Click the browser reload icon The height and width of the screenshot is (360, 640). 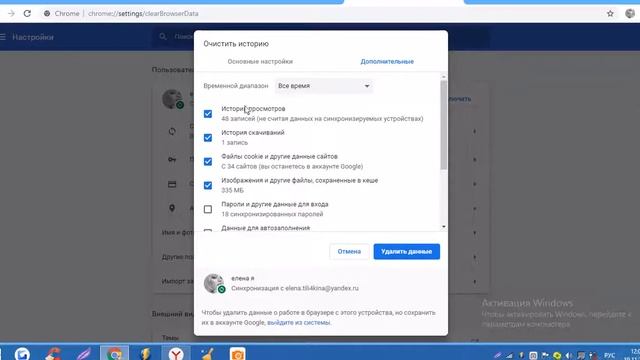coord(27,13)
